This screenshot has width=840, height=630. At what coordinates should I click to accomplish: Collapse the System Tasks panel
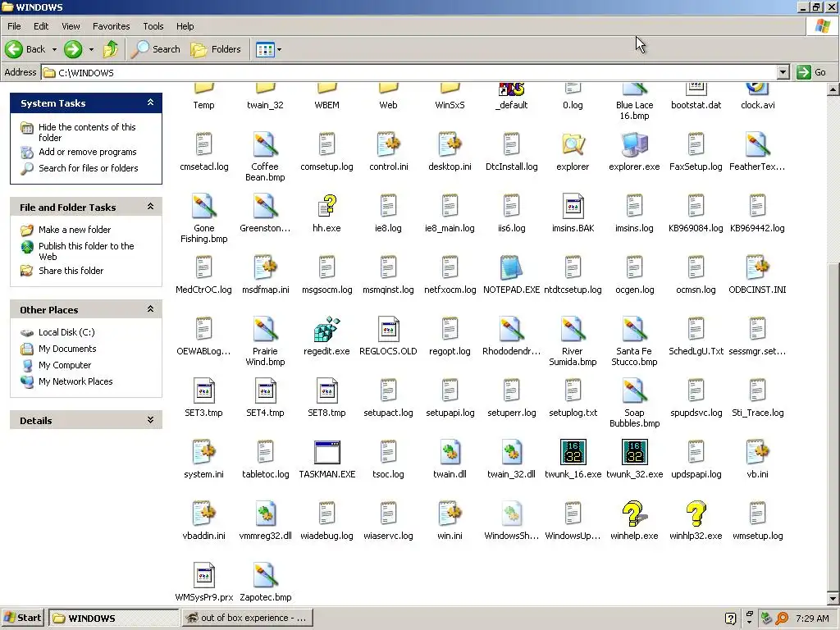pos(151,103)
